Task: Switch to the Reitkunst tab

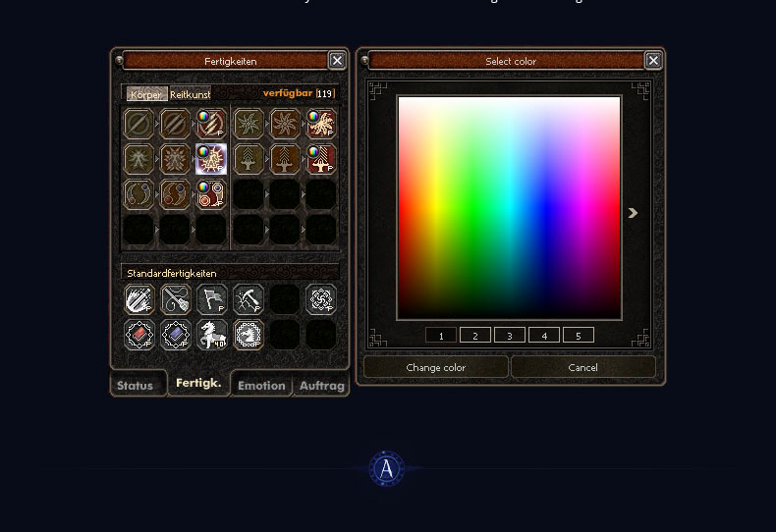Action: tap(190, 94)
